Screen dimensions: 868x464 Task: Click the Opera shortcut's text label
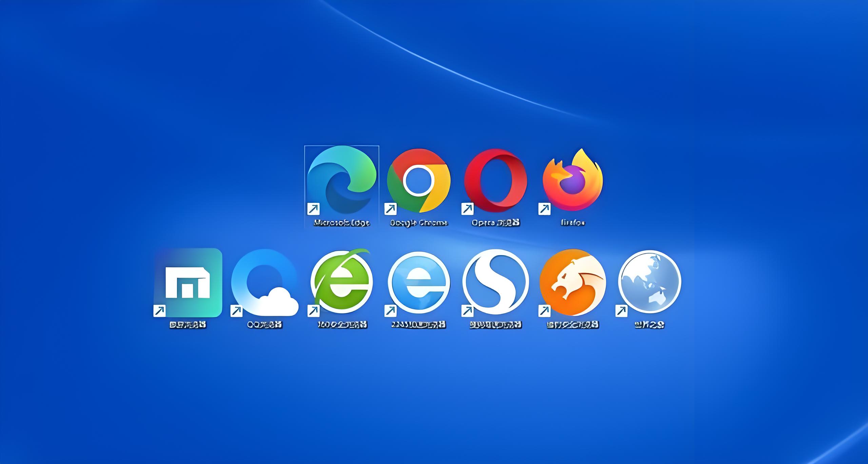(496, 223)
